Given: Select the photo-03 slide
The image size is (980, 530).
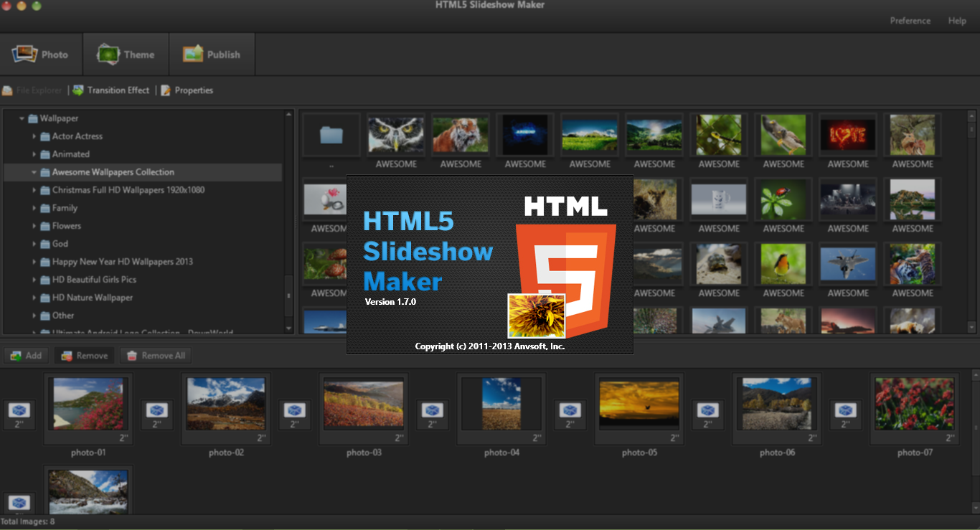Looking at the screenshot, I should (364, 409).
